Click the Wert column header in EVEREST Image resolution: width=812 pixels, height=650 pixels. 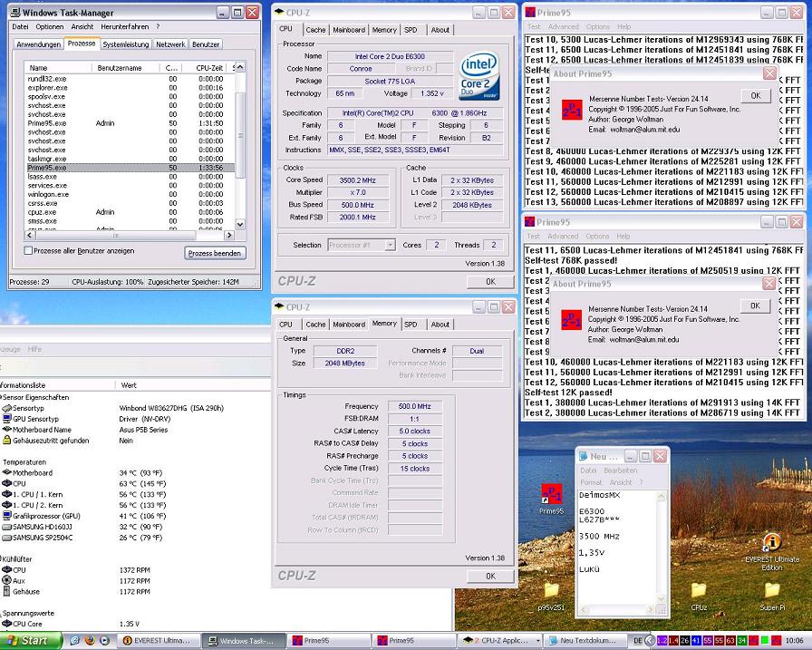(x=191, y=384)
